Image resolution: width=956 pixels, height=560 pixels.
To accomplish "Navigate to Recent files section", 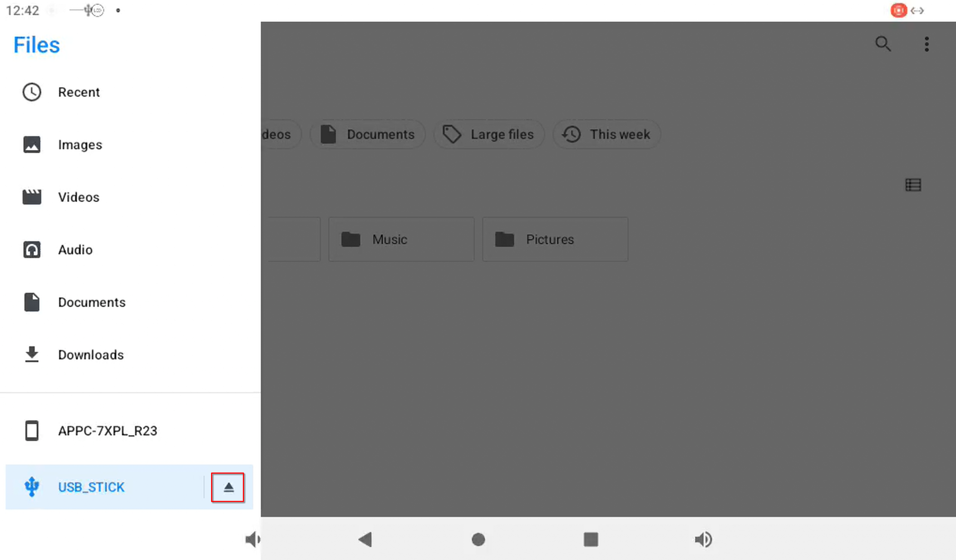I will point(79,92).
